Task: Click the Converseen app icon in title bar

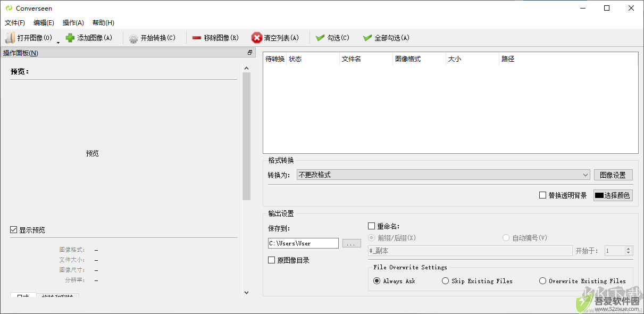Action: click(9, 8)
